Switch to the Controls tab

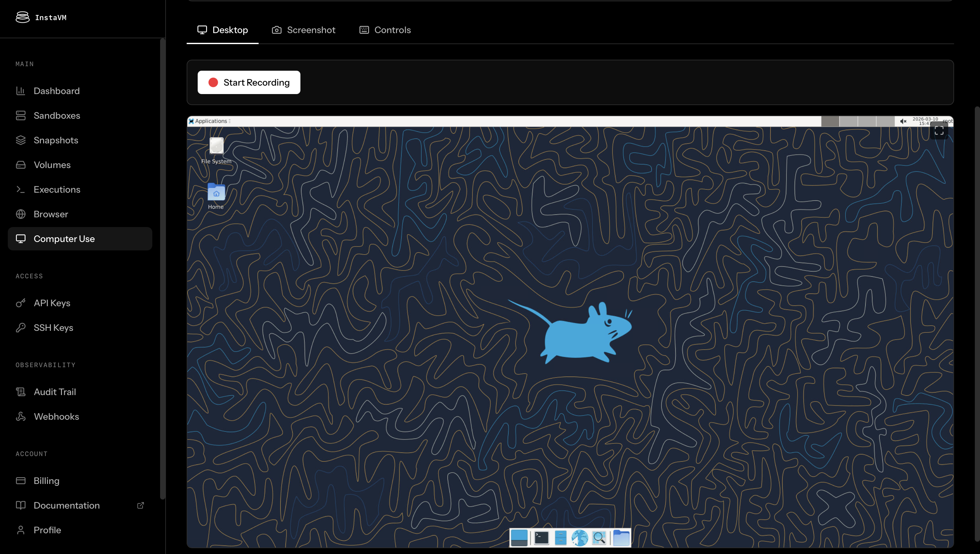tap(385, 30)
